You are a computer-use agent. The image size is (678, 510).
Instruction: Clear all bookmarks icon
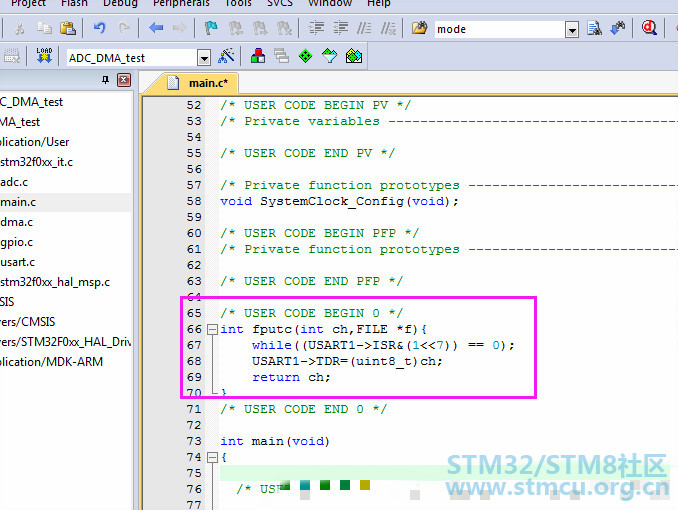284,29
